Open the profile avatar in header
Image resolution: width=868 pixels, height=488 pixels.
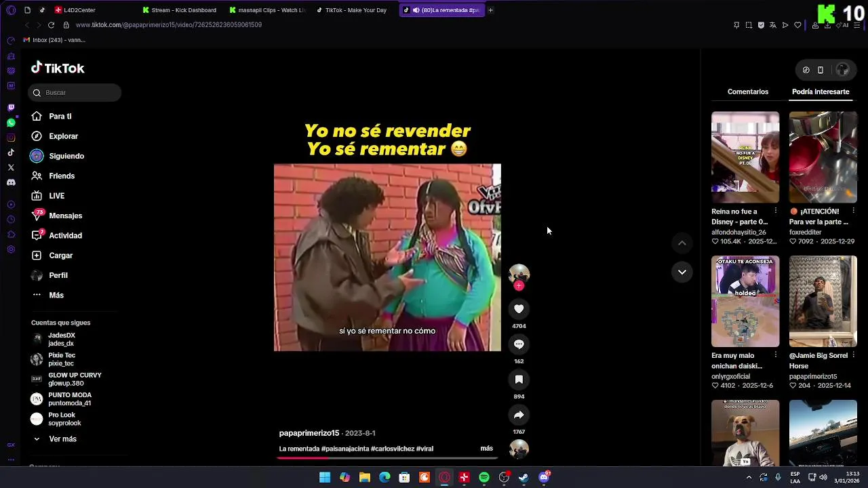coord(842,70)
